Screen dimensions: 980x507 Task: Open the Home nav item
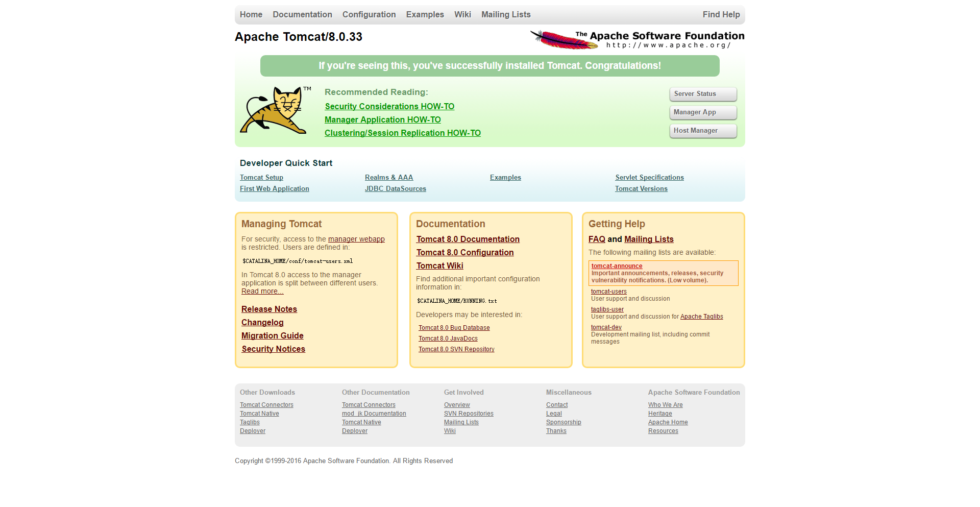(x=251, y=15)
